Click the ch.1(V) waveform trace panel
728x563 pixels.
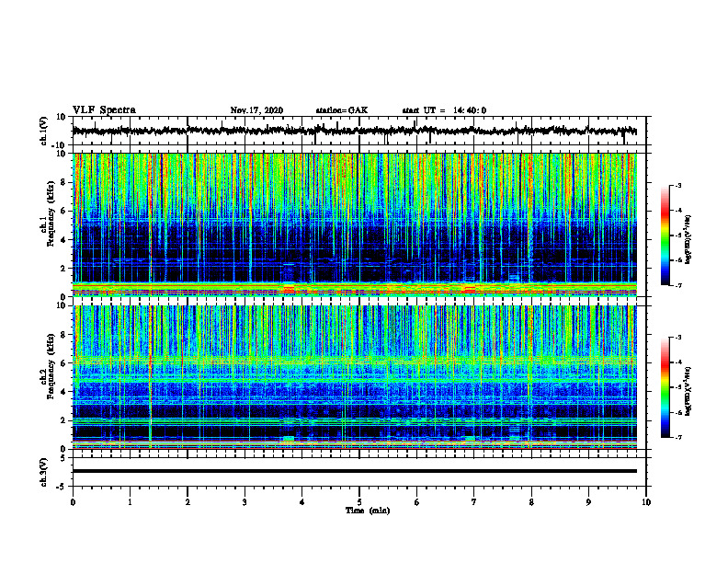click(359, 131)
